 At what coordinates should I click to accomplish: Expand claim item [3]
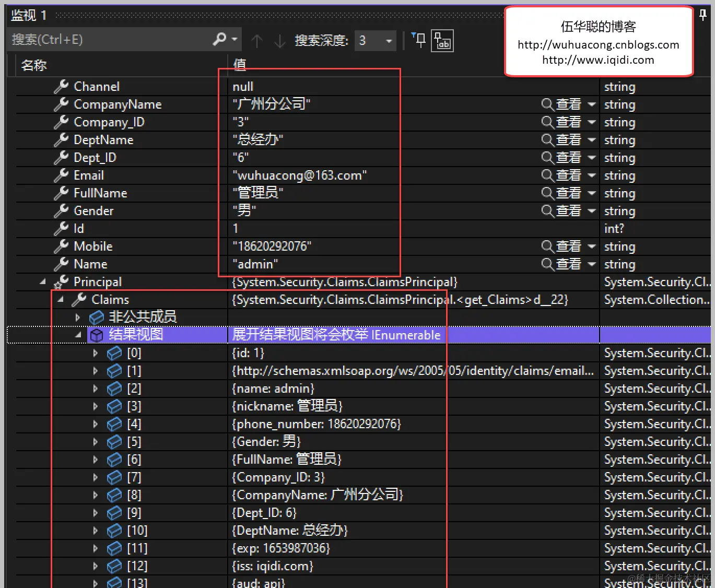[95, 407]
